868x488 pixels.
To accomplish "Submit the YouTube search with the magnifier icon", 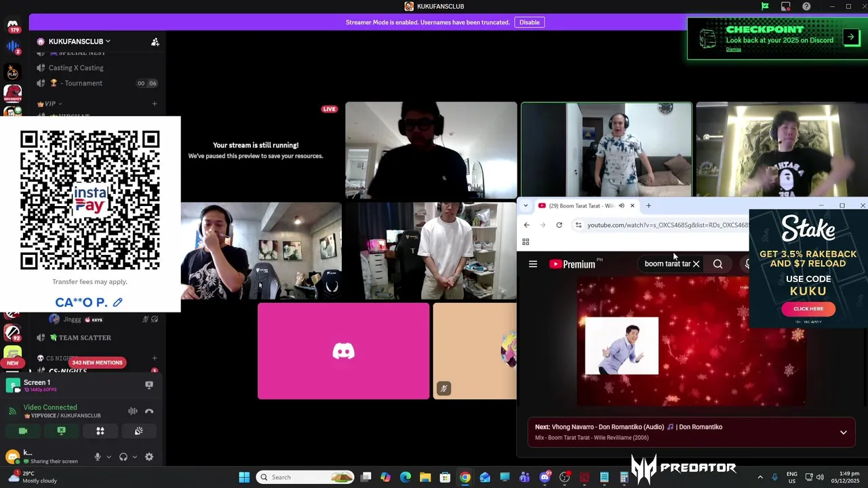I will click(x=717, y=264).
